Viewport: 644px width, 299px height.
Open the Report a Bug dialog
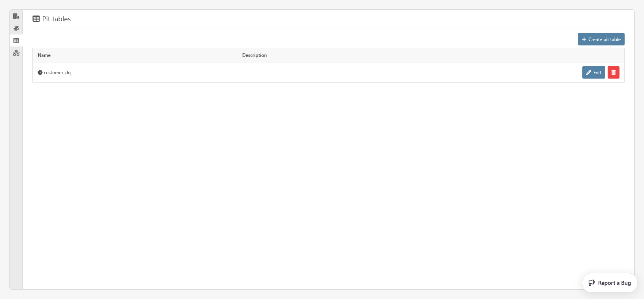click(609, 283)
